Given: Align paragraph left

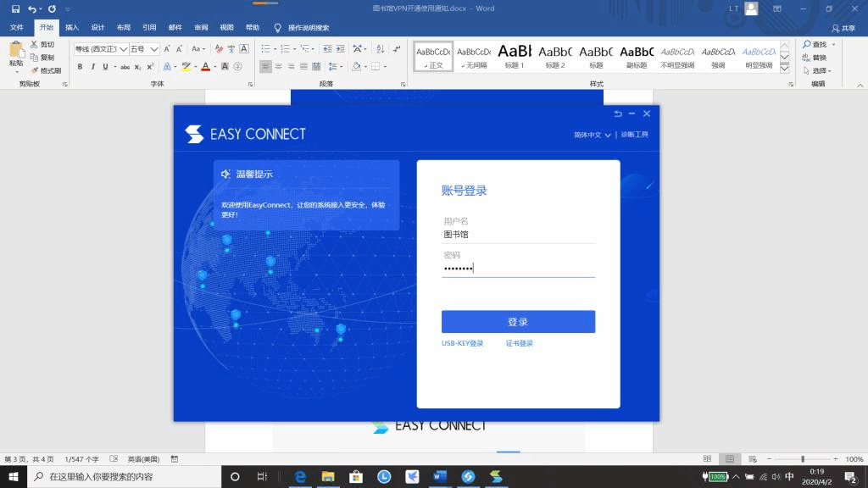Looking at the screenshot, I should tap(265, 66).
